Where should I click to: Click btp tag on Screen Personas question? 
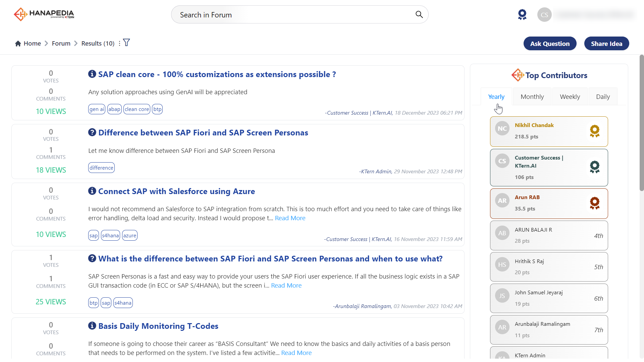pyautogui.click(x=94, y=303)
